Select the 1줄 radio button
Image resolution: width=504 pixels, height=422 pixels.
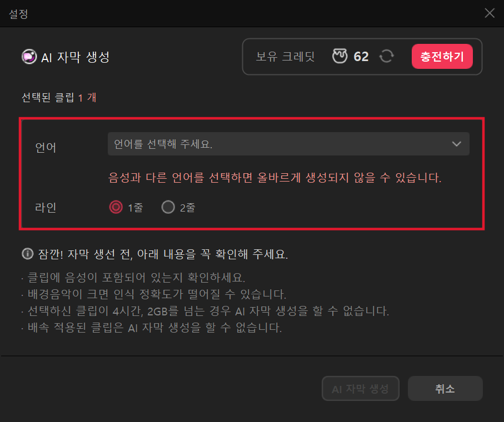click(116, 207)
